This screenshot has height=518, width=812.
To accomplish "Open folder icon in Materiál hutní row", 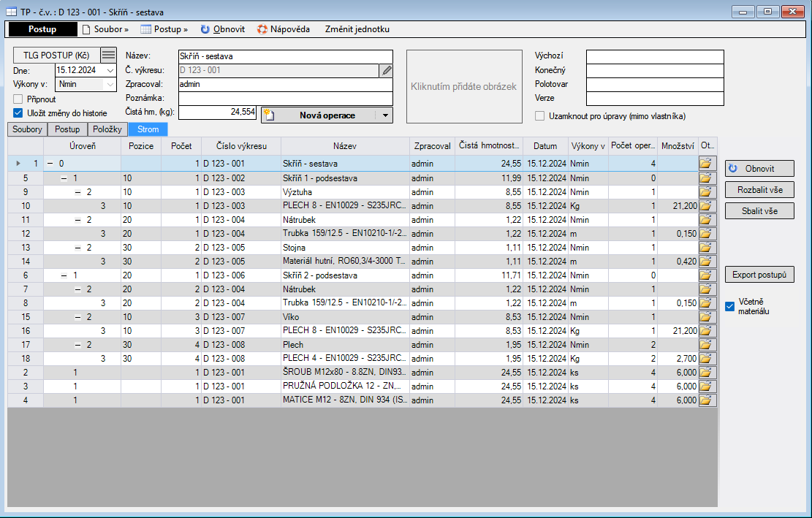I will coord(707,262).
